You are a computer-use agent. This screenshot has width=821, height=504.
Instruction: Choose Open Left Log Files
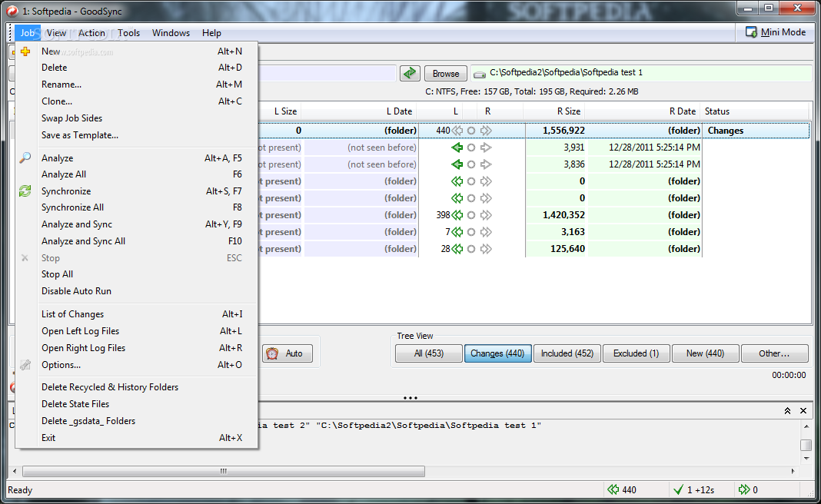tap(137, 331)
